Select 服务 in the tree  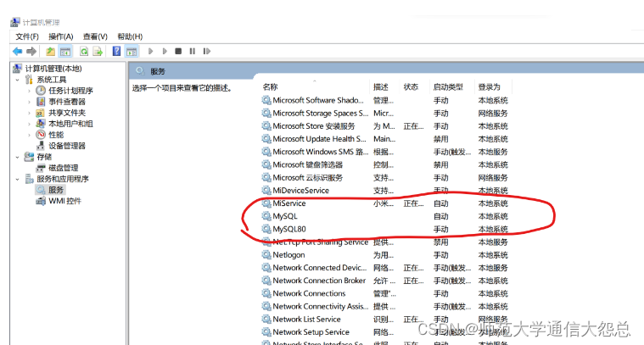click(56, 190)
